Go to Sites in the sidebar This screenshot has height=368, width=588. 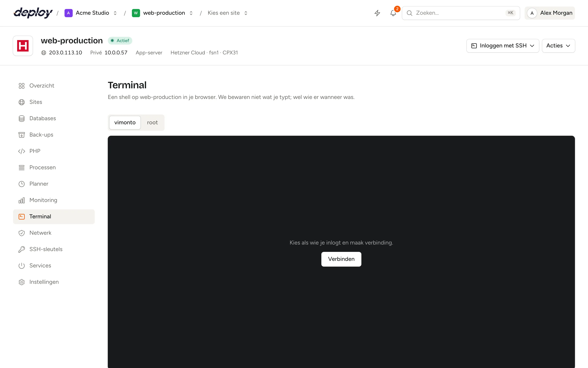(54, 102)
